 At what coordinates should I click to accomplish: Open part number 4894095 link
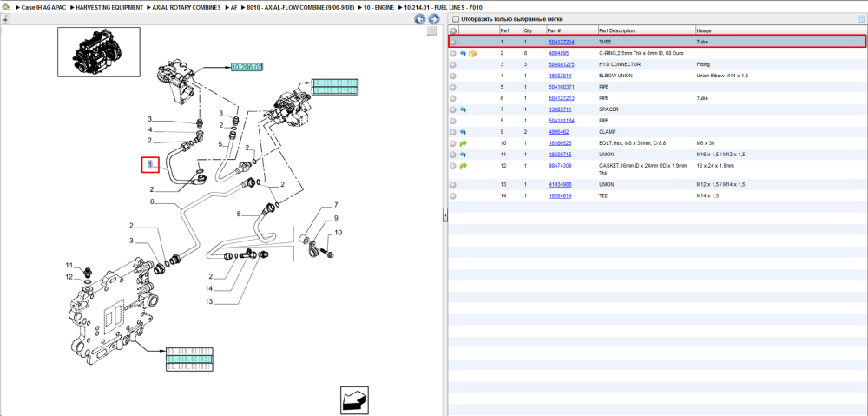pyautogui.click(x=560, y=53)
